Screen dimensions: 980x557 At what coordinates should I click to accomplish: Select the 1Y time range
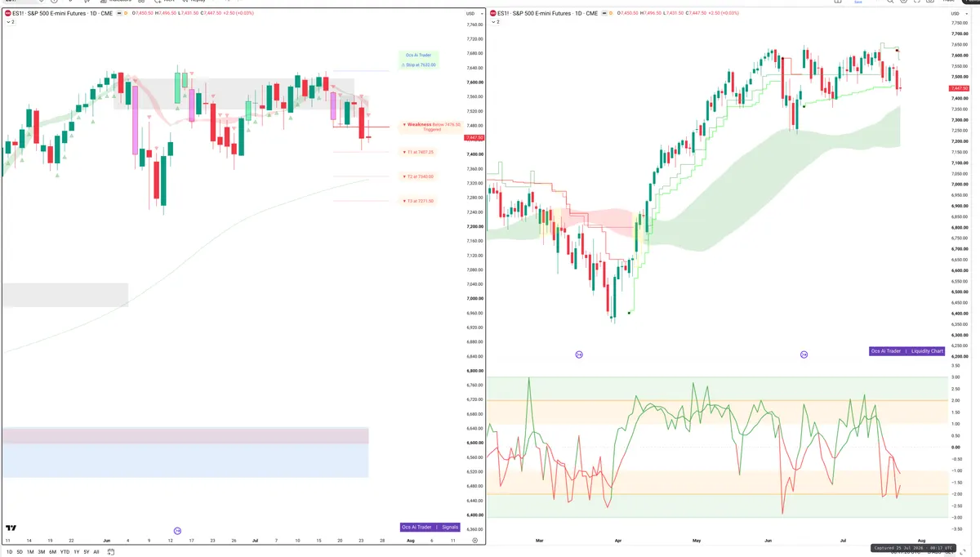click(76, 552)
